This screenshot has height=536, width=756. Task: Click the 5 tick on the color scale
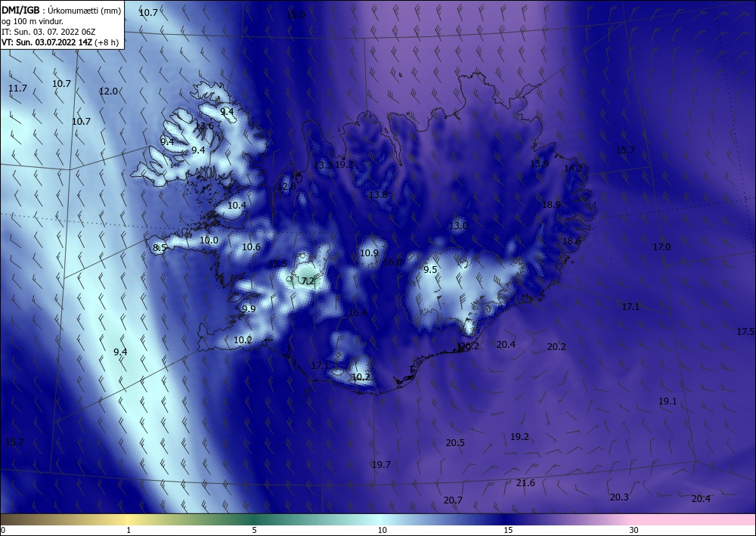point(254,531)
